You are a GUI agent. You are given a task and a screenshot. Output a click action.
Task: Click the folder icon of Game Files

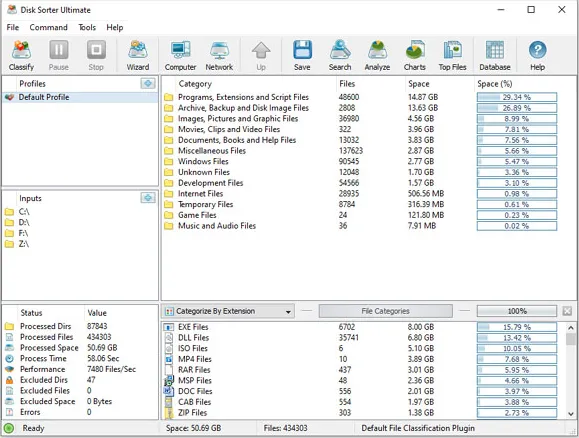click(x=169, y=215)
